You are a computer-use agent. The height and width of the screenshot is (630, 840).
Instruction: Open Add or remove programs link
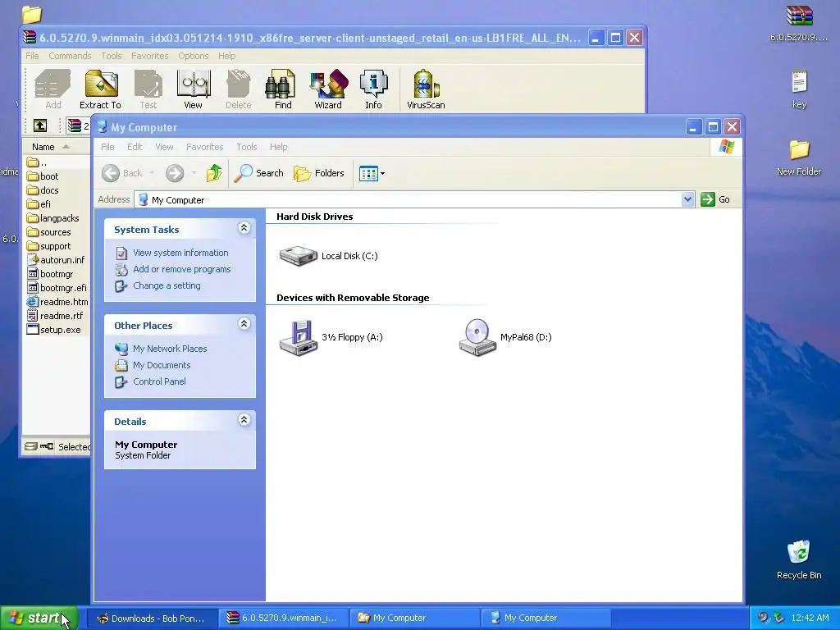coord(181,269)
